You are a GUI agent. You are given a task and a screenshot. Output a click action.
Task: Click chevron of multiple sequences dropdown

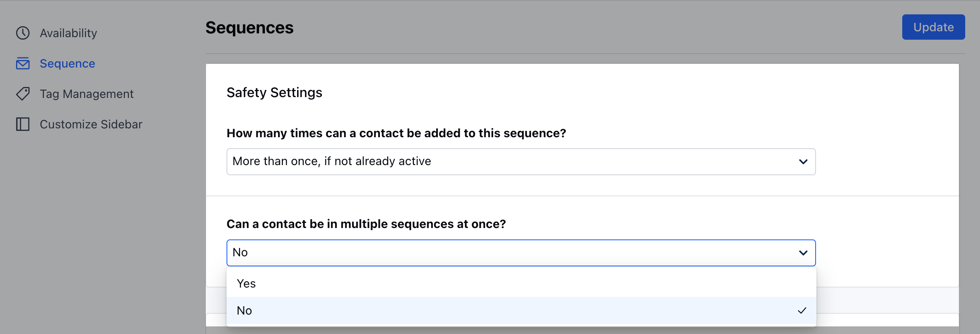tap(803, 253)
